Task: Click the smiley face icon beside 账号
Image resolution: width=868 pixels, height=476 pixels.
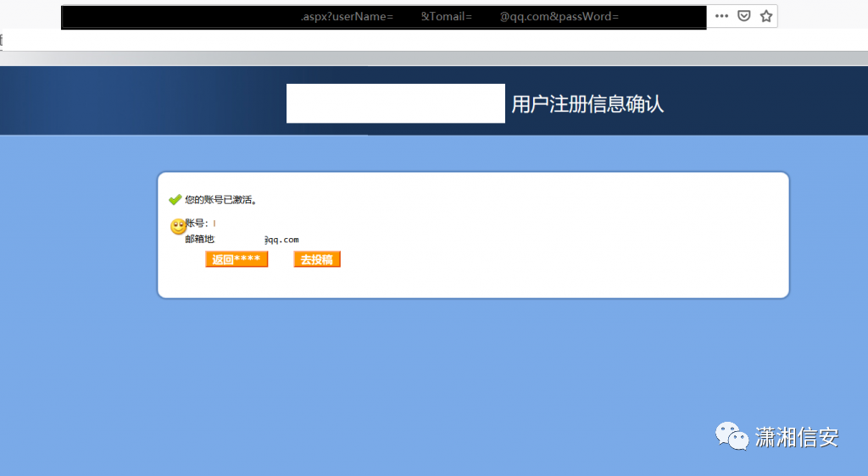Action: (x=178, y=226)
